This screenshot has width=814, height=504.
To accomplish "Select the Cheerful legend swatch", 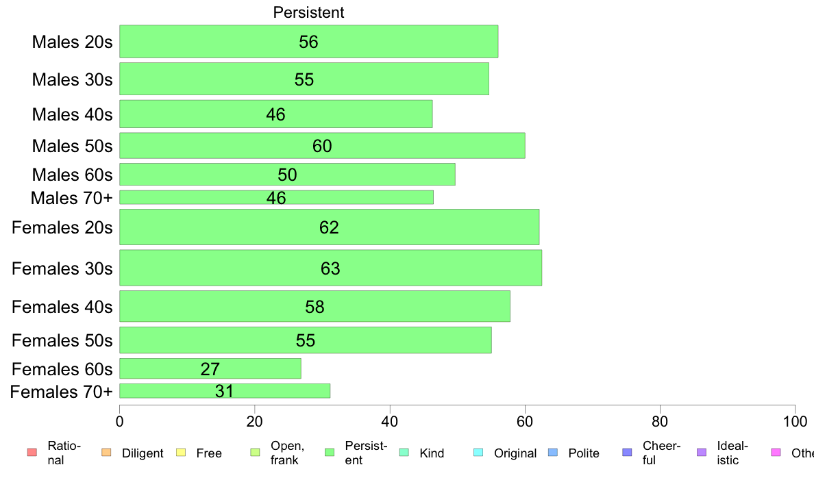I will click(x=627, y=453).
